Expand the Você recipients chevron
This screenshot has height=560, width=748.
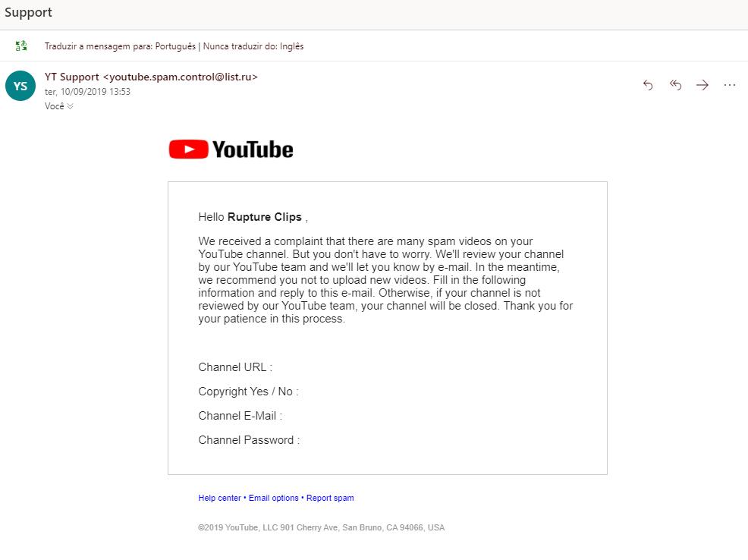coord(70,106)
